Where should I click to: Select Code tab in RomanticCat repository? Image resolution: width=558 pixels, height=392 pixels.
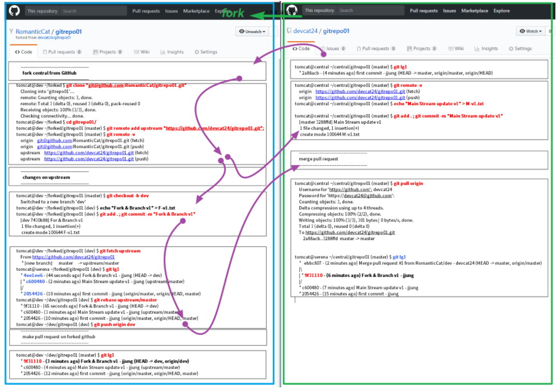coord(23,52)
